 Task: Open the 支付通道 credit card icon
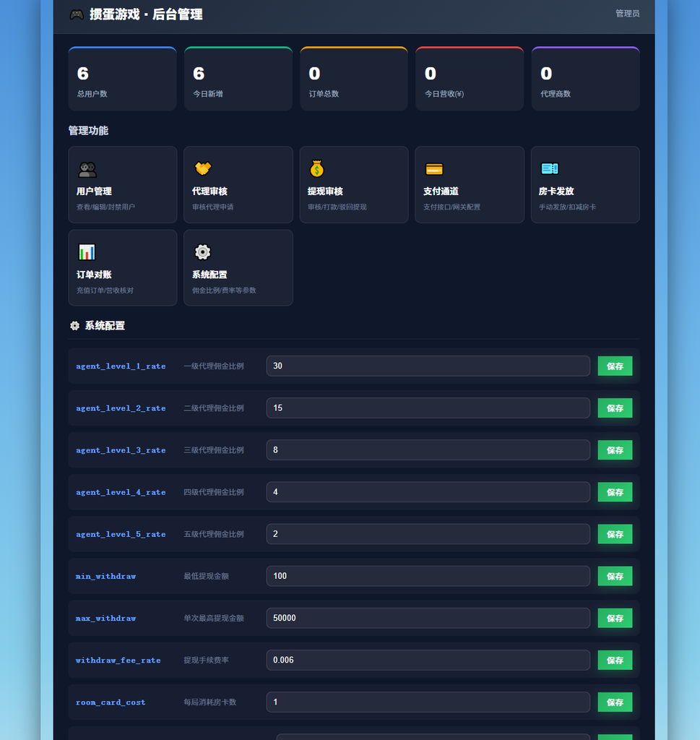(x=434, y=169)
